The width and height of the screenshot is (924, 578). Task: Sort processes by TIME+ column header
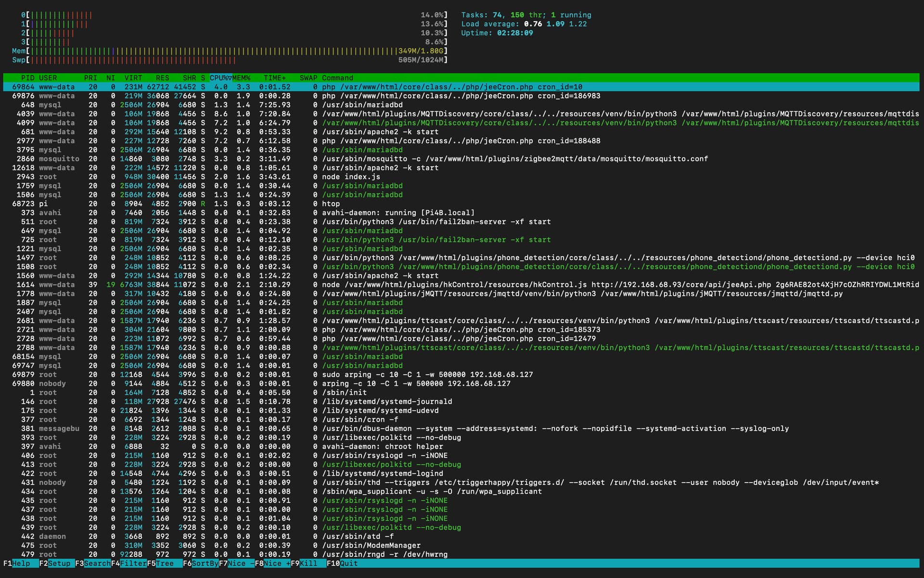tap(274, 78)
